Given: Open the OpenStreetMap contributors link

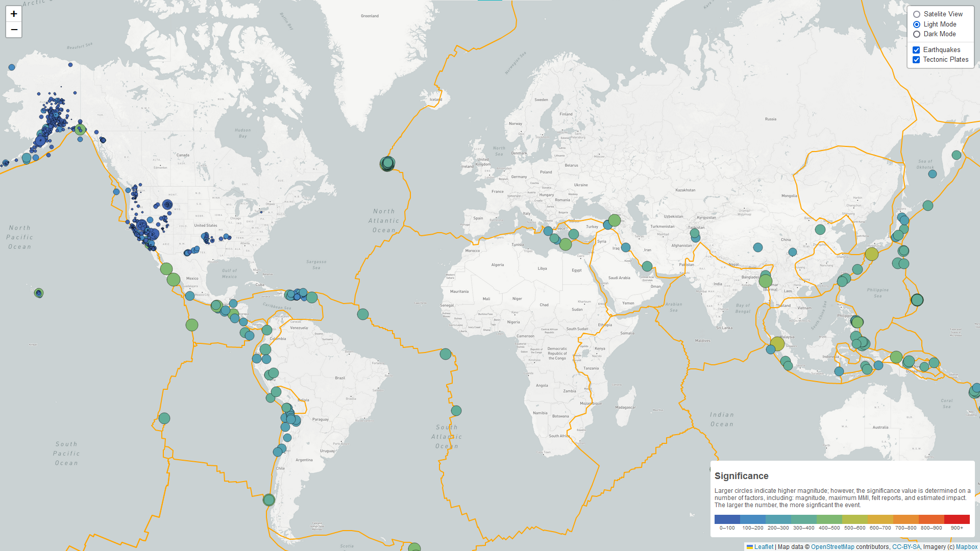Looking at the screenshot, I should coord(832,546).
